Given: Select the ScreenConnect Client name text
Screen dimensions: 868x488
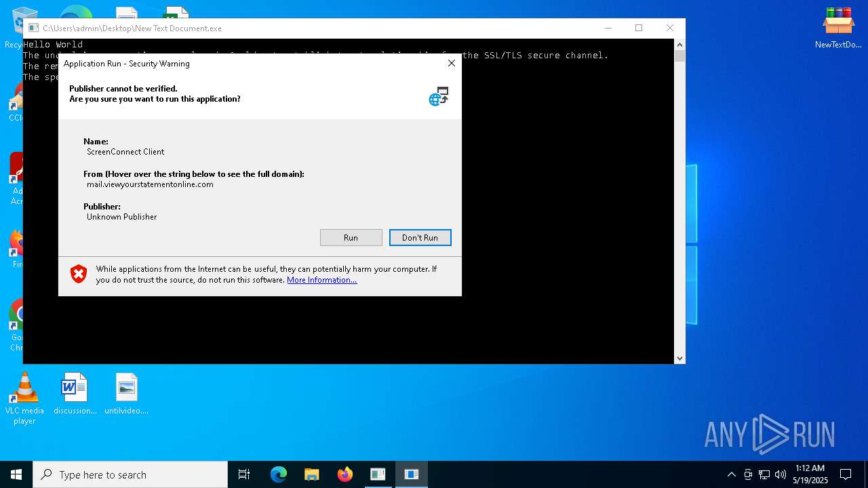Looking at the screenshot, I should (x=125, y=152).
